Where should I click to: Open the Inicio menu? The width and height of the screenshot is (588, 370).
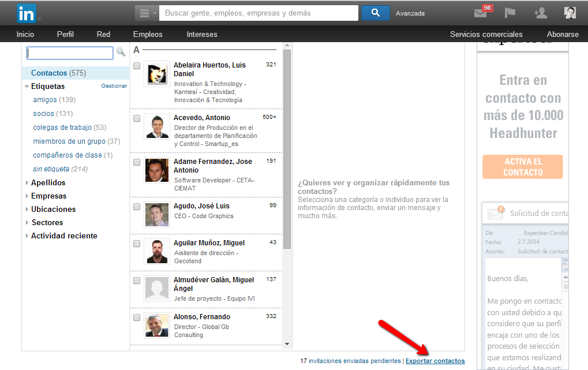click(x=25, y=34)
